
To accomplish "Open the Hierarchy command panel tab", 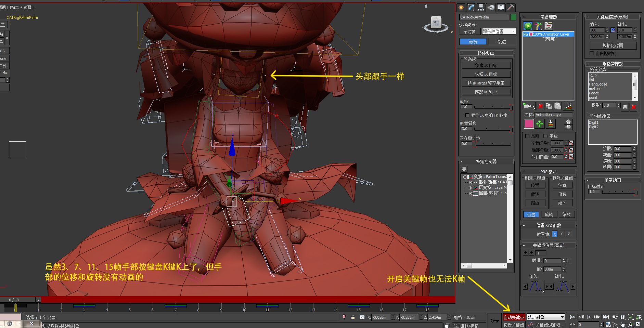I will pyautogui.click(x=481, y=8).
